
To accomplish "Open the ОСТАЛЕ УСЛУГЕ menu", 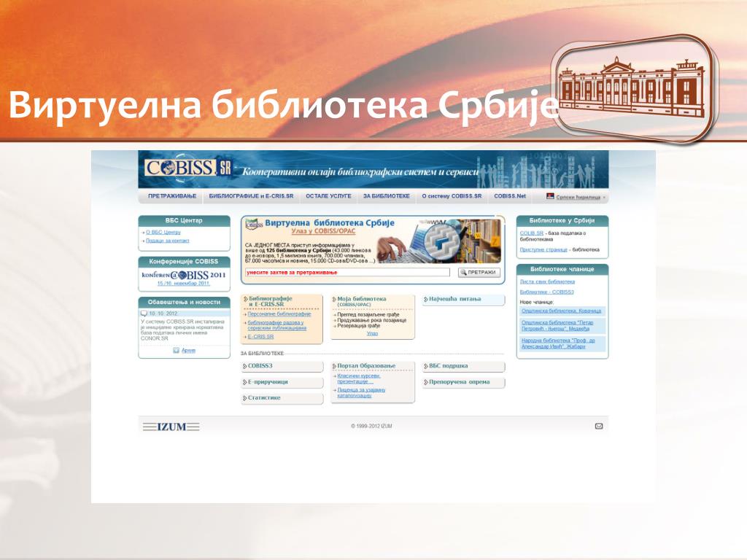I will [x=328, y=196].
